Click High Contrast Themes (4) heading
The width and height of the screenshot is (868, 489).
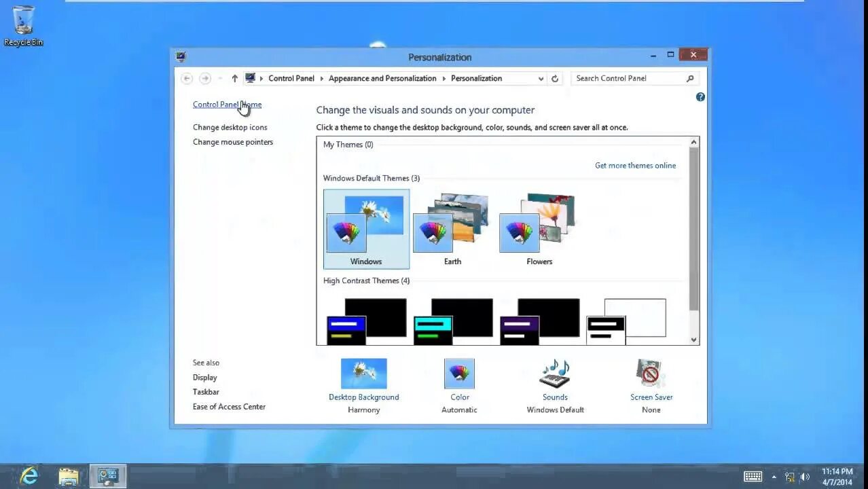coord(366,281)
